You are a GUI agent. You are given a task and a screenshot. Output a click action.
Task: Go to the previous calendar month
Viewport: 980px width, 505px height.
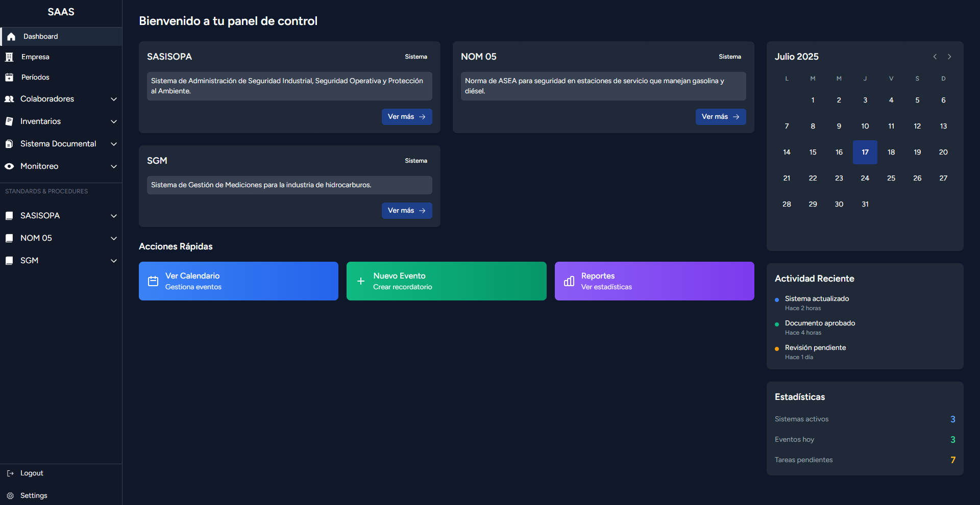(x=935, y=57)
